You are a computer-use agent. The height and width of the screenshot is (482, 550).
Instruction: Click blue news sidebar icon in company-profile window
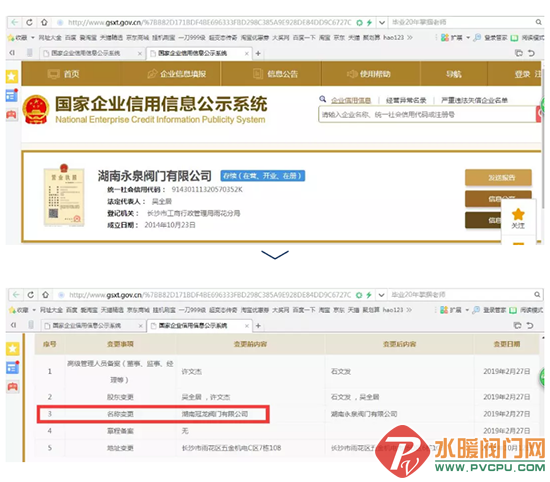coord(12,95)
